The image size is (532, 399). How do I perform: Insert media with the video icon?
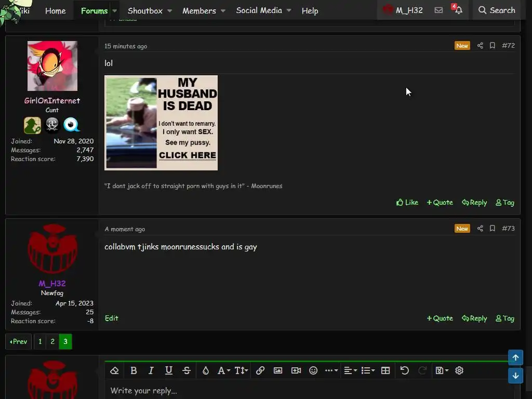point(296,370)
